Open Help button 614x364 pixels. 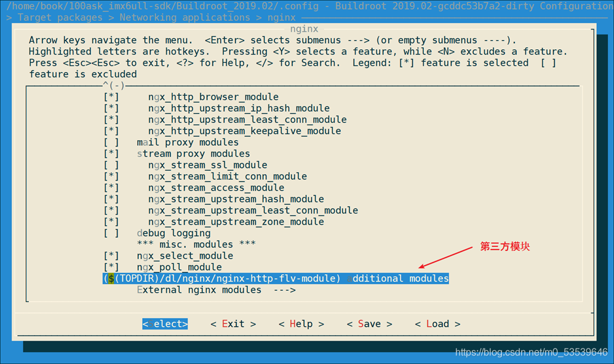[x=301, y=323]
